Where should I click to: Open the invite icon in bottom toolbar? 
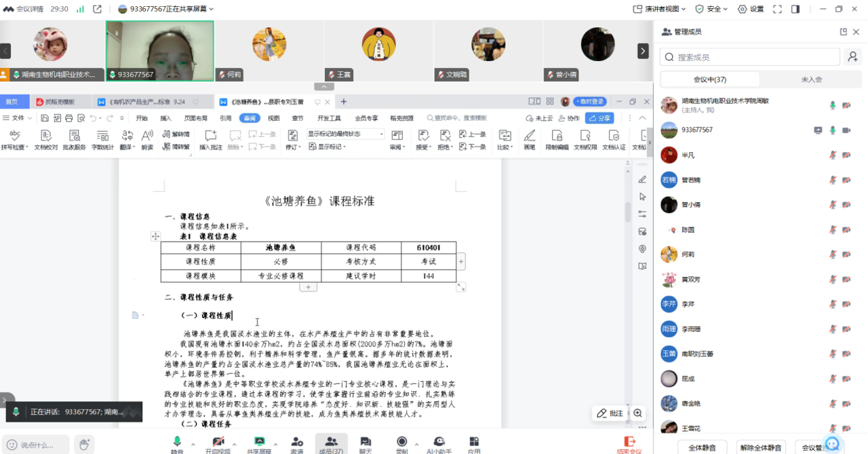point(297,442)
